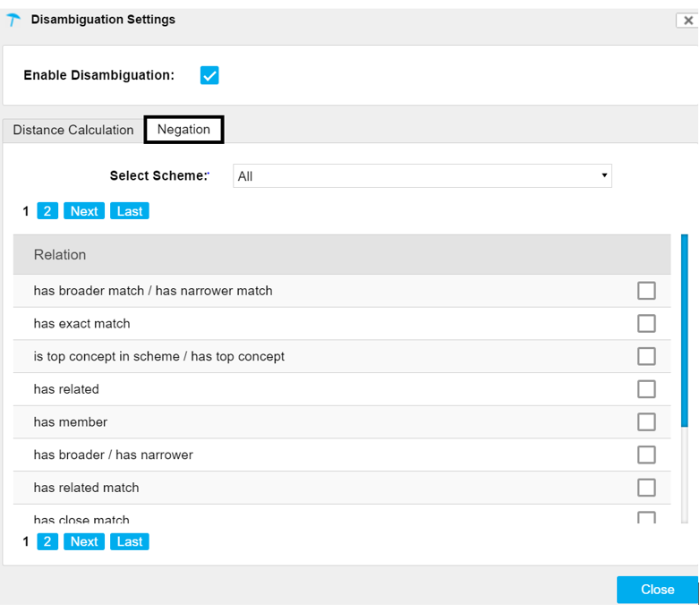Click 'has member' relation text
Image resolution: width=700 pixels, height=612 pixels.
71,421
